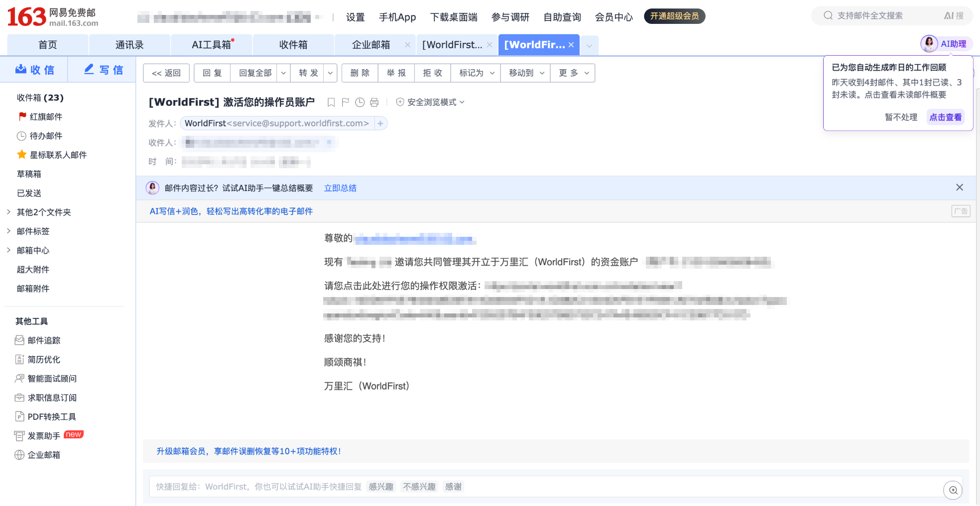The width and height of the screenshot is (980, 506).
Task: Expand the 邮箱中心 section
Action: click(8, 250)
